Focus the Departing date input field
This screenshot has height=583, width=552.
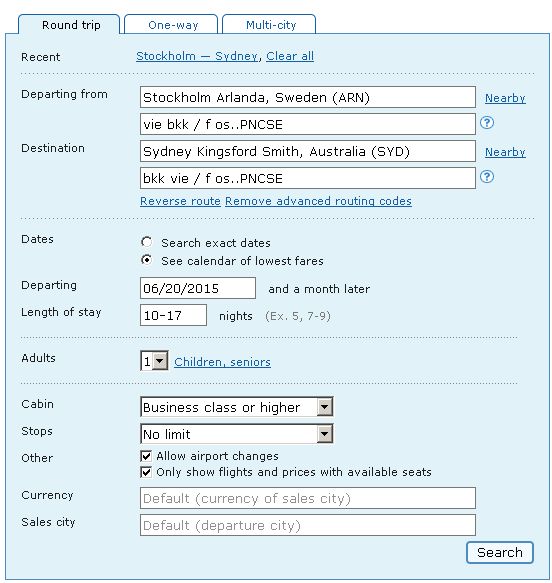point(198,288)
